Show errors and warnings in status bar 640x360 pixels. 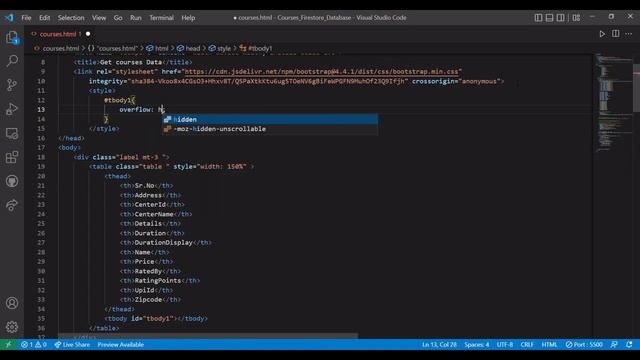[34, 344]
